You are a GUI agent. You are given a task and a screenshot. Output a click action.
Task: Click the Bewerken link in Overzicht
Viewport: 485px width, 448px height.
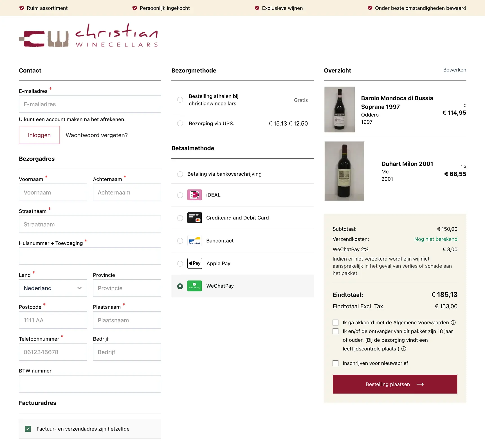point(455,70)
